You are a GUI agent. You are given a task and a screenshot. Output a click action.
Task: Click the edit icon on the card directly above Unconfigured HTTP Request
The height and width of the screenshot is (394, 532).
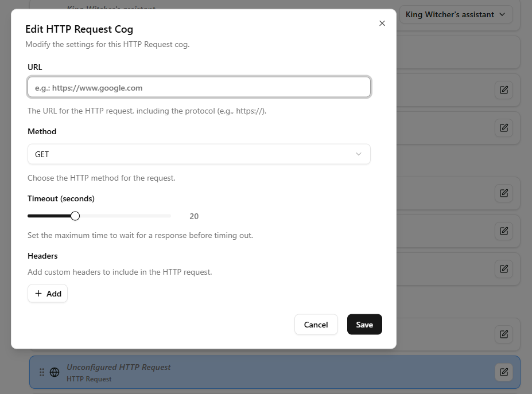click(503, 334)
